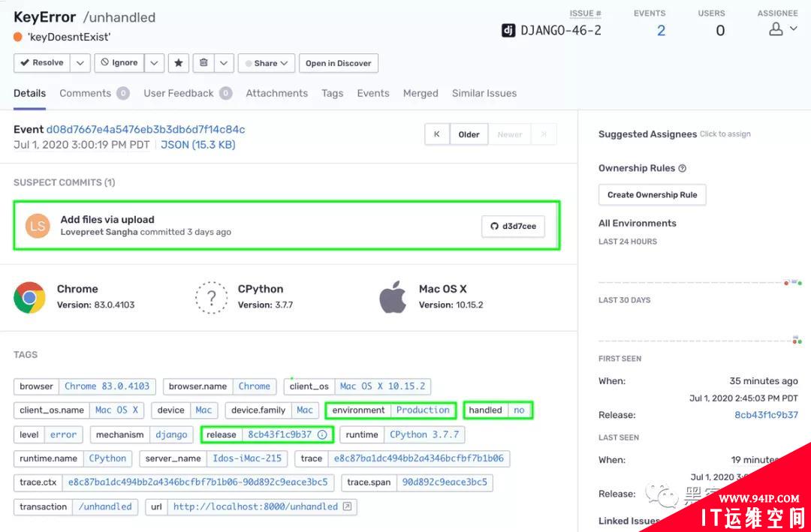Click the orange error level indicator dot

(x=17, y=37)
